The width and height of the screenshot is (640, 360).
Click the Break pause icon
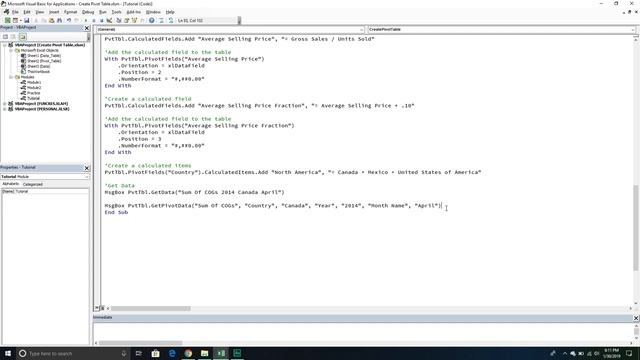(x=94, y=20)
